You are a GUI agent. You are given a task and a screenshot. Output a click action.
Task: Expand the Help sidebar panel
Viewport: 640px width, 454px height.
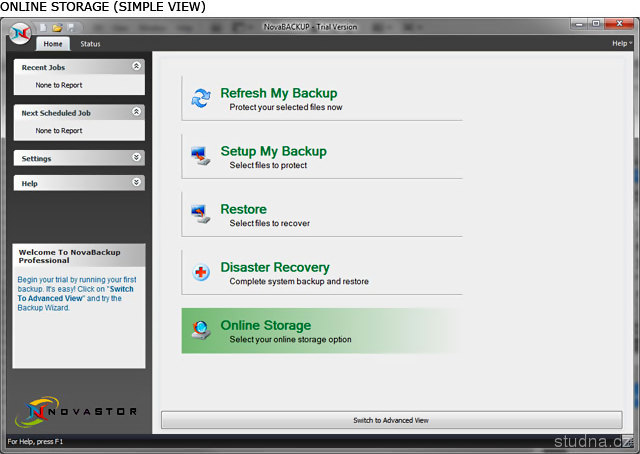coord(136,182)
